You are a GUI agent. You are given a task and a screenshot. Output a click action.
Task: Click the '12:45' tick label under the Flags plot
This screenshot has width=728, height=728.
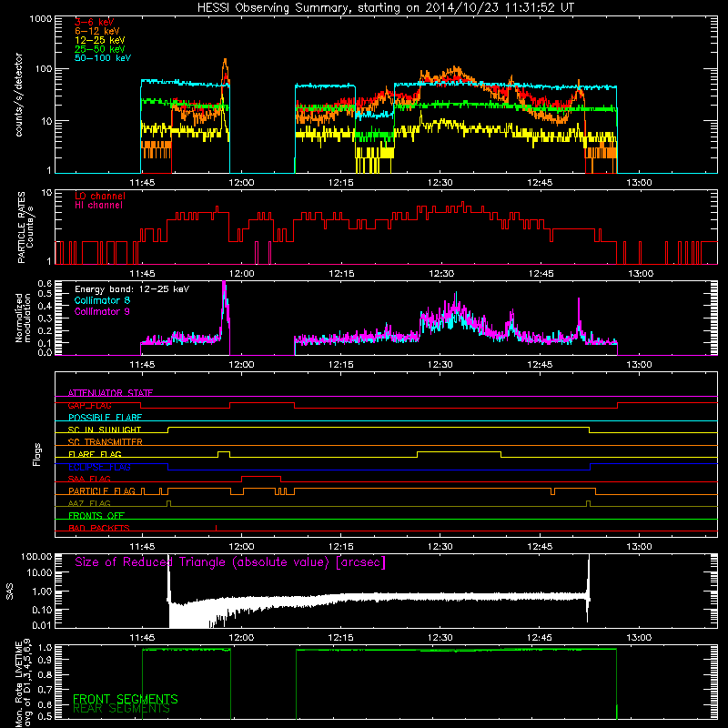click(x=540, y=547)
